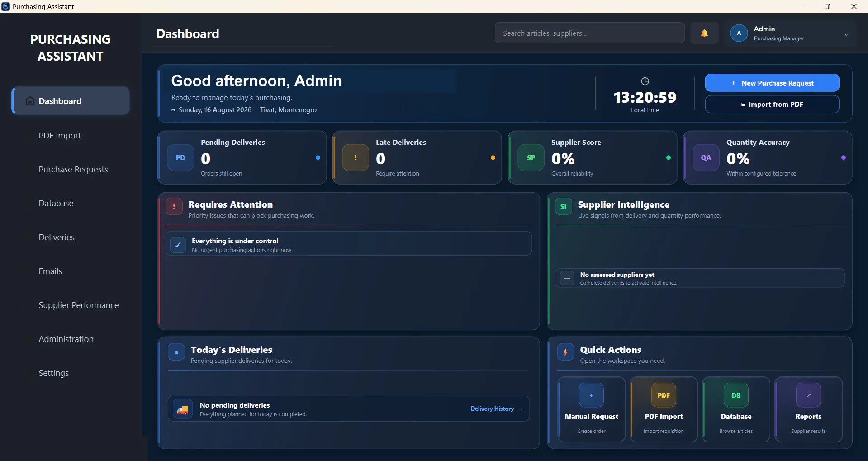Click the Reports arrow icon
Viewport: 868px width, 461px height.
pyautogui.click(x=808, y=395)
